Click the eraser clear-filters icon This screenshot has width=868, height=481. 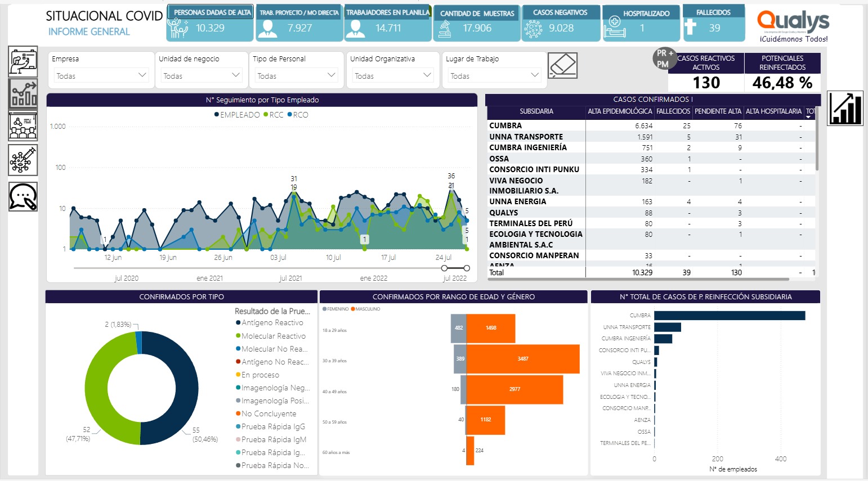point(562,66)
